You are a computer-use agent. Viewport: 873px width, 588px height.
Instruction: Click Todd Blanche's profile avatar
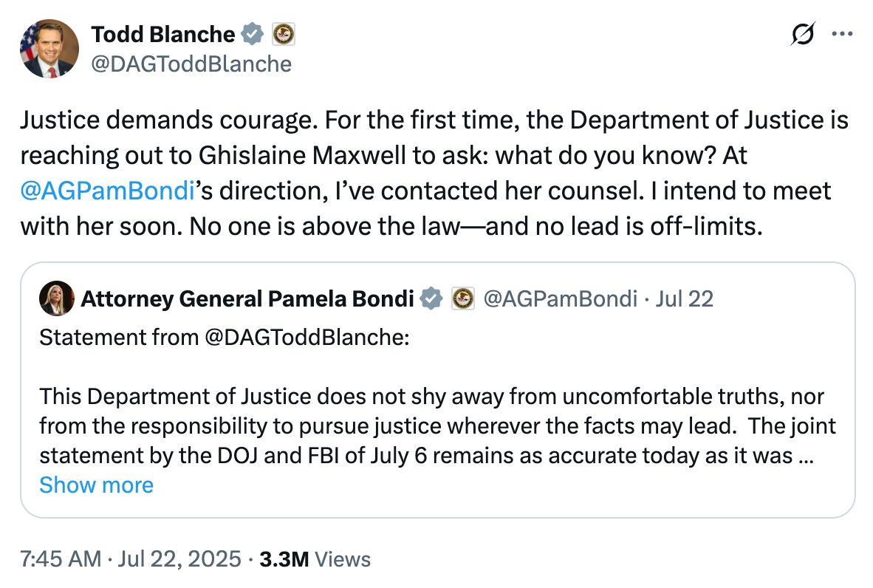pyautogui.click(x=49, y=49)
